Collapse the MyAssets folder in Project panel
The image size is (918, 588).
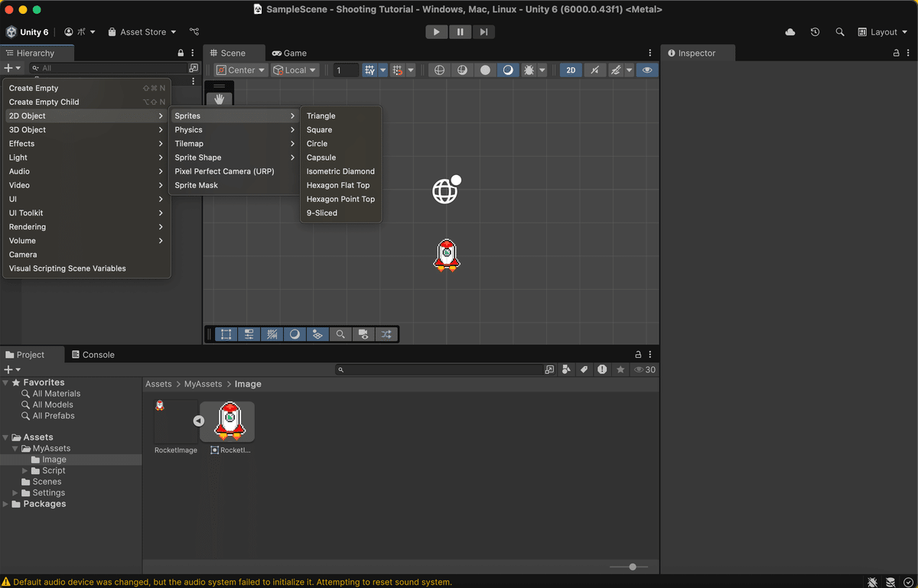[x=15, y=448]
